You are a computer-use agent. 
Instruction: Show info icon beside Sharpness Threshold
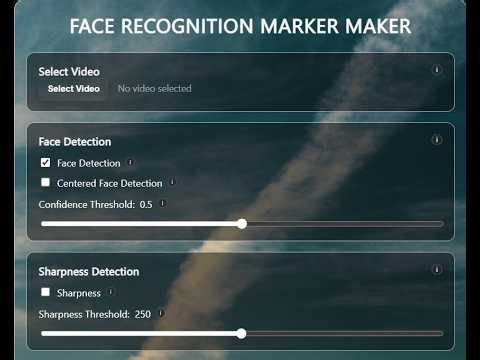point(161,313)
